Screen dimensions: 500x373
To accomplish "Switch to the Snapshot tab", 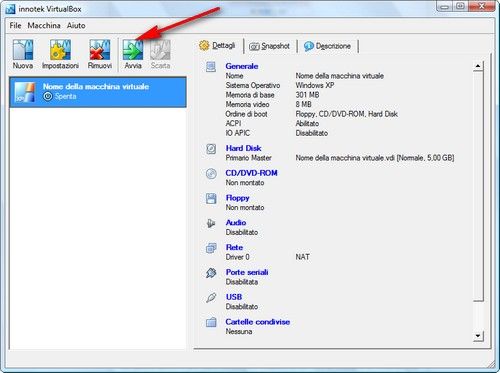I will point(270,46).
